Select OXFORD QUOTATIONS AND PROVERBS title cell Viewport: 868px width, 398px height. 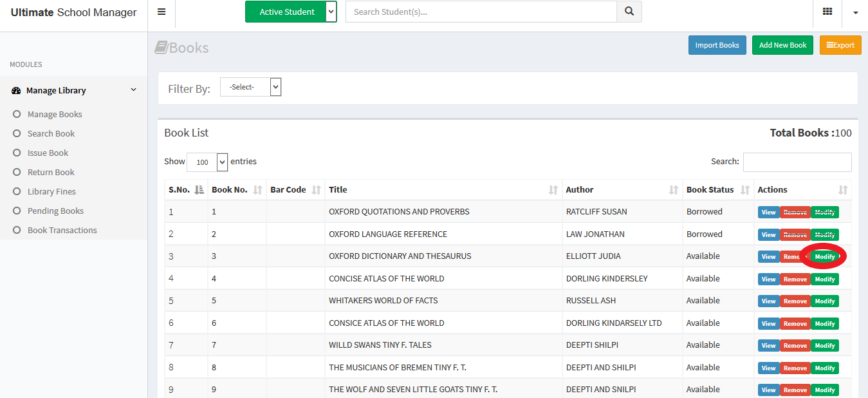(x=399, y=211)
